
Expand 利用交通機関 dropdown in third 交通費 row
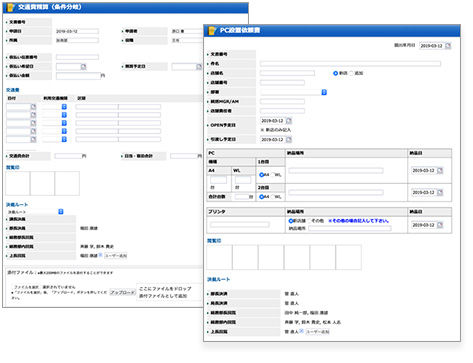coord(64,123)
